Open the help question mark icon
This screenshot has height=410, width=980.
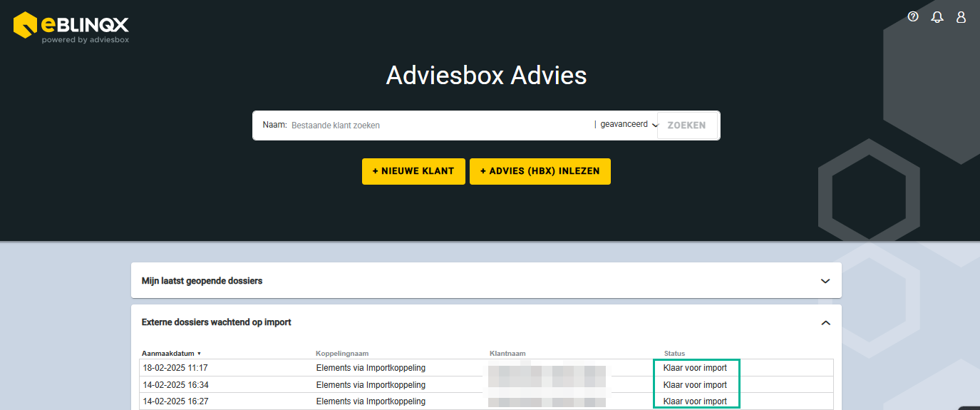[x=913, y=16]
